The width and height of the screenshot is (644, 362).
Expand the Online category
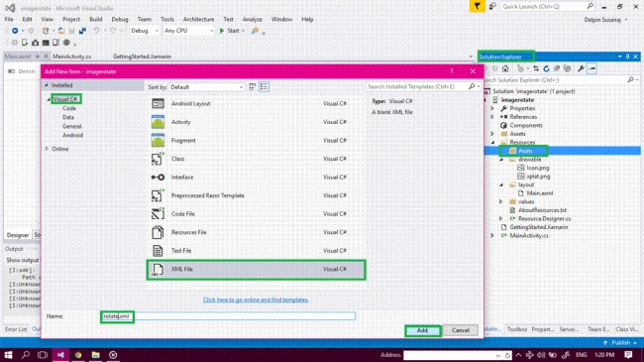coord(47,149)
